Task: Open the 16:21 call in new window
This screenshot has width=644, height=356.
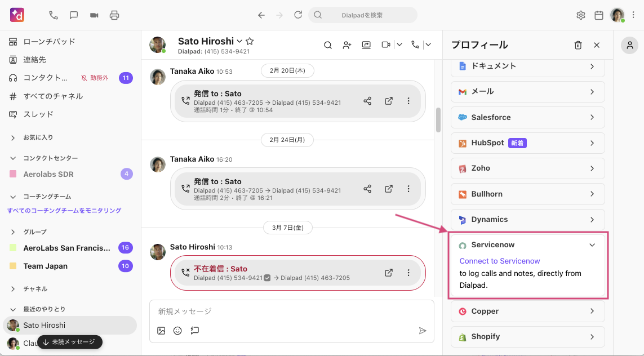Action: click(x=389, y=189)
